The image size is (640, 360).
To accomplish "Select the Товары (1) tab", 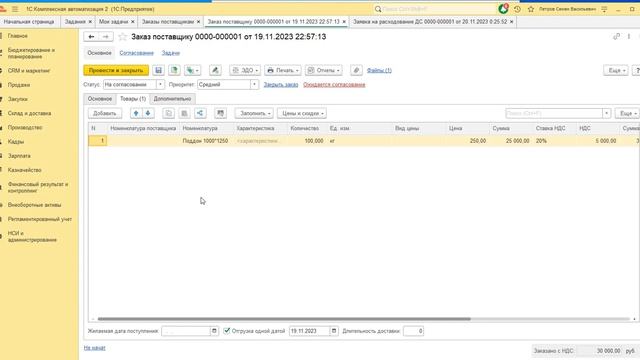I will (133, 99).
